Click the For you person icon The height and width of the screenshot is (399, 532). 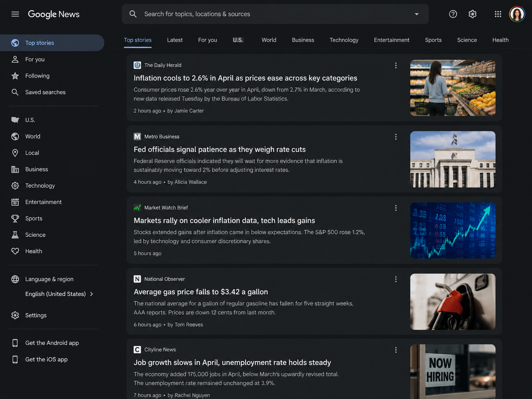(x=15, y=59)
